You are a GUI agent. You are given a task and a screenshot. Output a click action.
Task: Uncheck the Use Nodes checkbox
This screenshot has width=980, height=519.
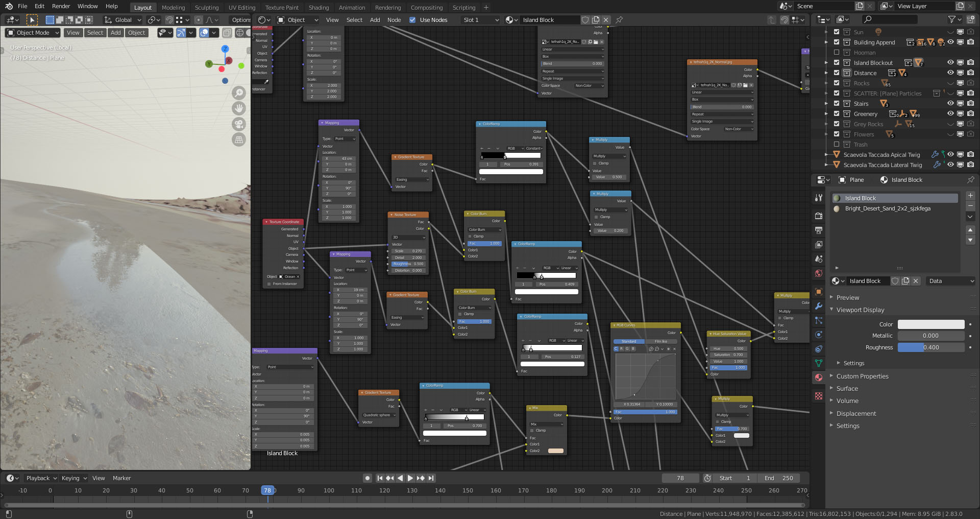click(x=412, y=20)
